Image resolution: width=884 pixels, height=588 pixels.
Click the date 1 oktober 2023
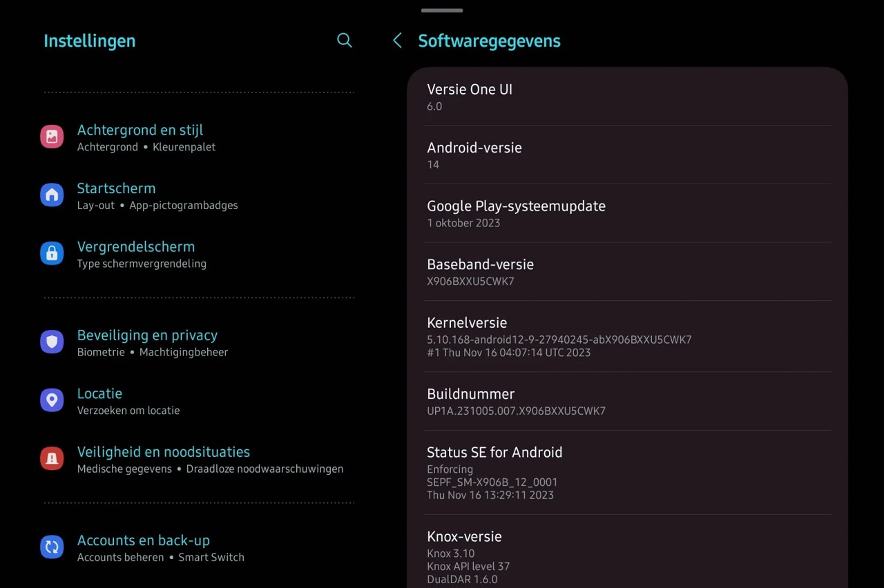pyautogui.click(x=463, y=223)
